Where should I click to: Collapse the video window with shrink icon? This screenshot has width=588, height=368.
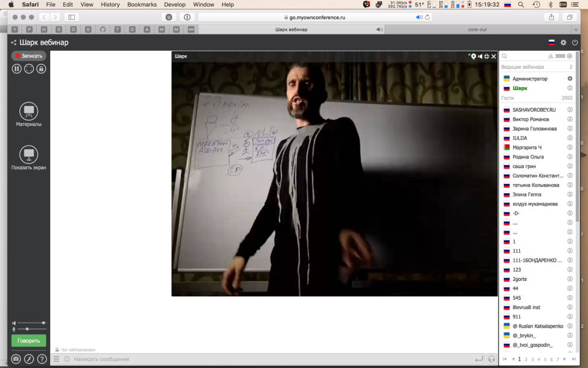click(x=487, y=56)
